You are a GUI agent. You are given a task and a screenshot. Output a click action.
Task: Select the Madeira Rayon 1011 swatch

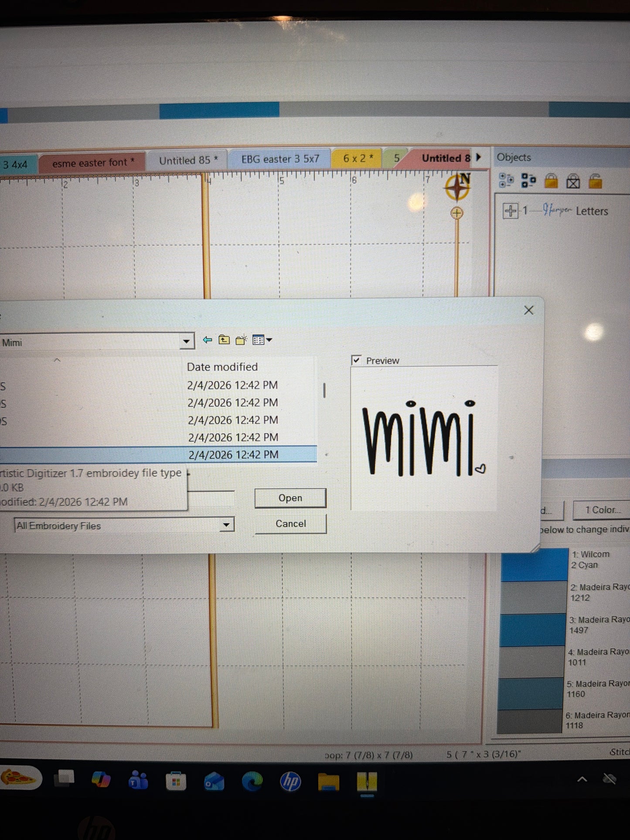click(x=531, y=662)
